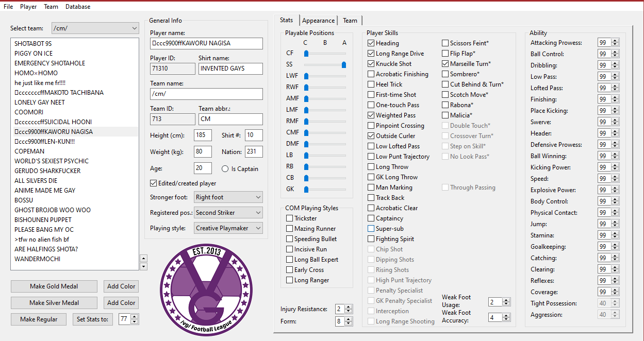Enable the Acrobatic Finishing skill
644x341 pixels.
point(371,74)
